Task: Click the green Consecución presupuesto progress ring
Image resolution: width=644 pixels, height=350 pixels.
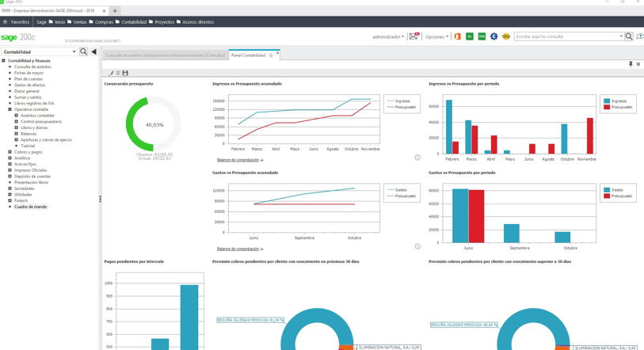Action: tap(153, 124)
